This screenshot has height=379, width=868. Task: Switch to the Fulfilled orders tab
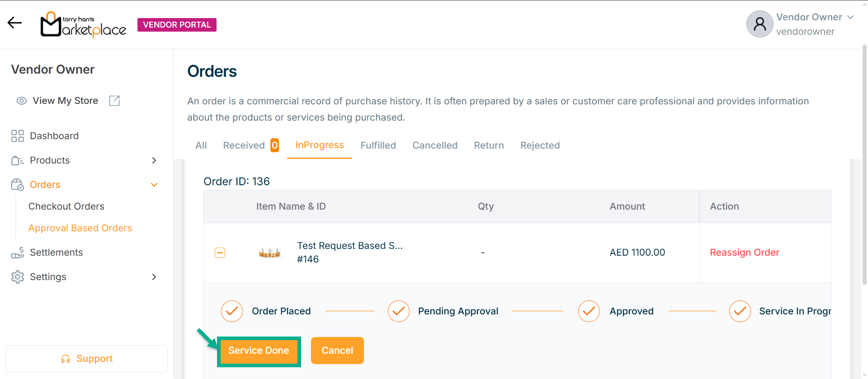coord(378,145)
